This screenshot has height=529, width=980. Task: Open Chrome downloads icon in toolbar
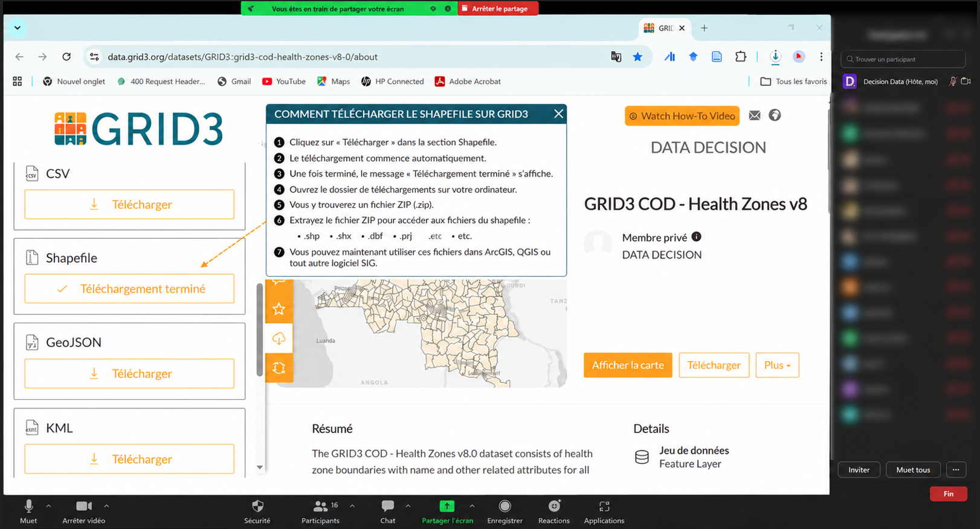click(x=775, y=57)
